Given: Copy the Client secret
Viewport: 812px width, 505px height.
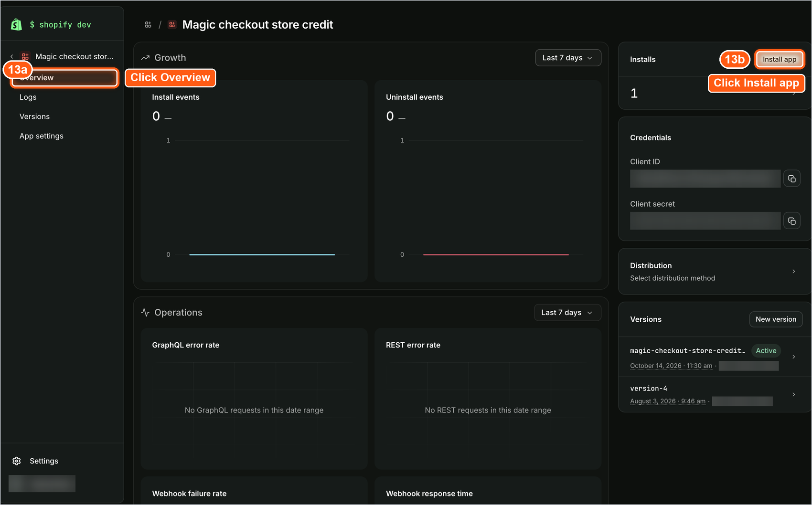Looking at the screenshot, I should click(x=792, y=221).
